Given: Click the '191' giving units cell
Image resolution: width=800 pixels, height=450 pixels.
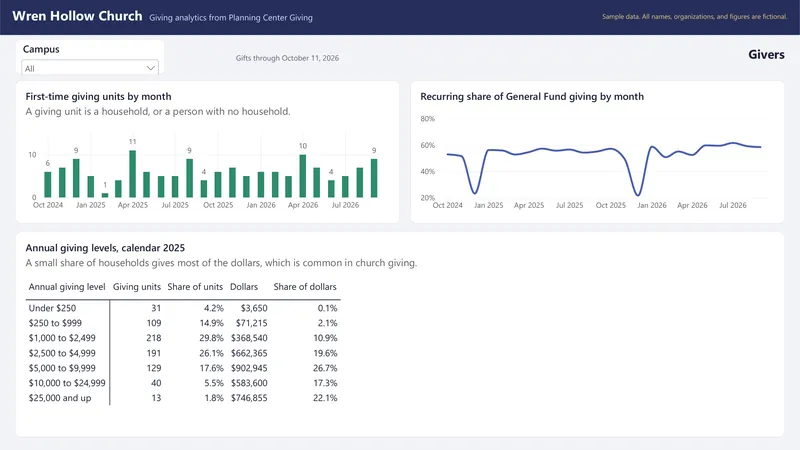Looking at the screenshot, I should (154, 353).
